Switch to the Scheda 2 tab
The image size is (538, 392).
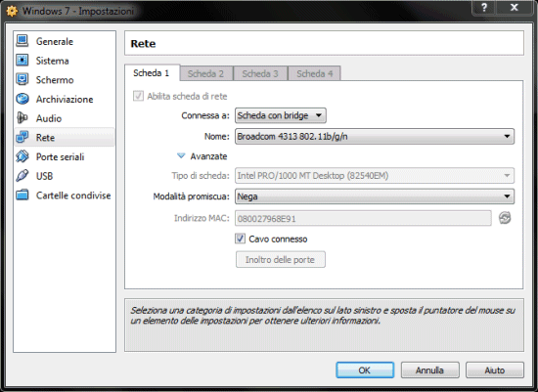[x=205, y=73]
